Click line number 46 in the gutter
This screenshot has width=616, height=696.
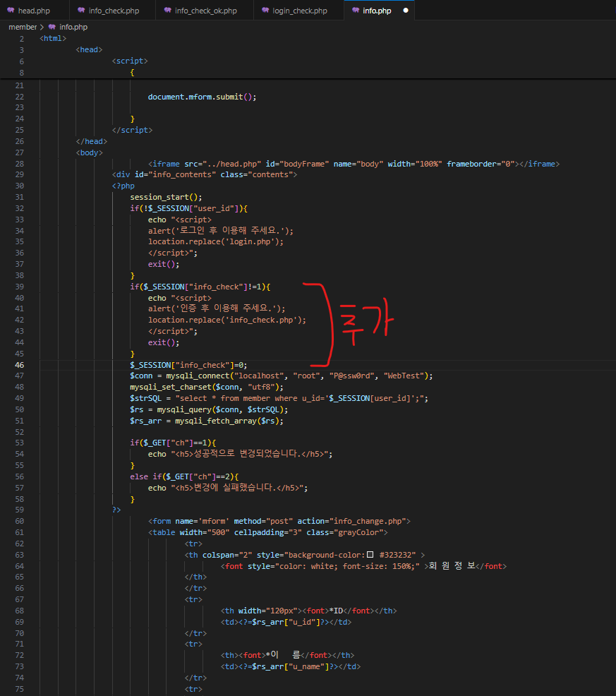(20, 365)
